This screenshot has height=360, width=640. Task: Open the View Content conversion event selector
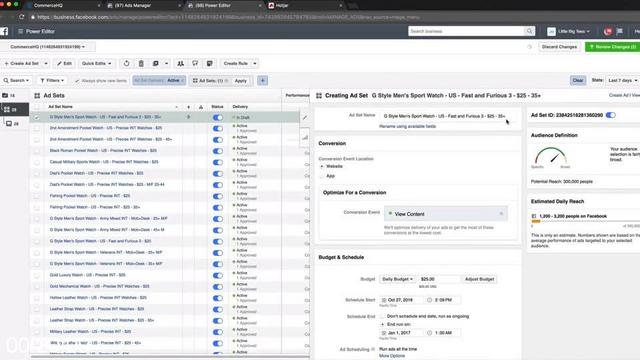(446, 214)
